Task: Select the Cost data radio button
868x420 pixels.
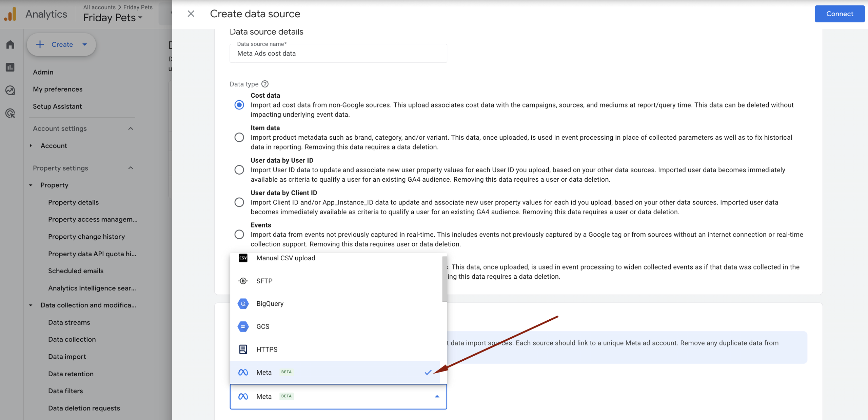Action: 239,105
